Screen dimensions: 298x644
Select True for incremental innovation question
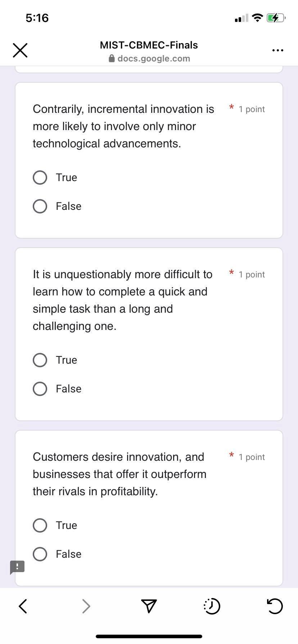click(40, 177)
